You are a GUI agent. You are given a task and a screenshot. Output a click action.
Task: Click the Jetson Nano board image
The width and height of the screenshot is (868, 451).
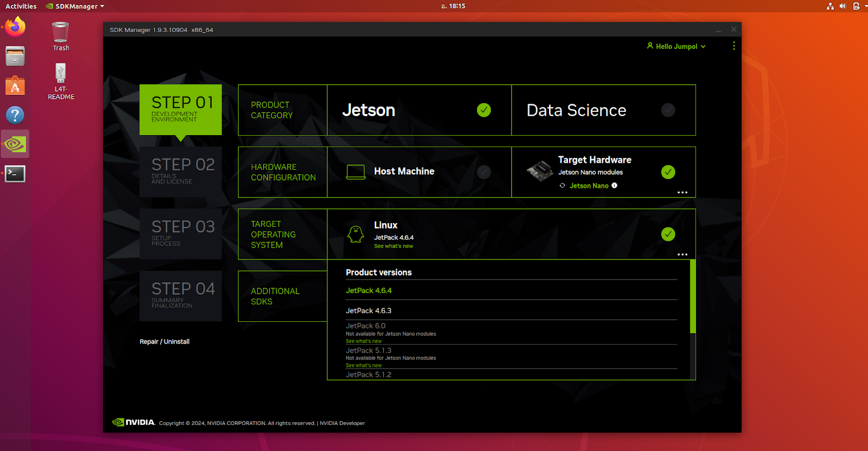tap(539, 171)
